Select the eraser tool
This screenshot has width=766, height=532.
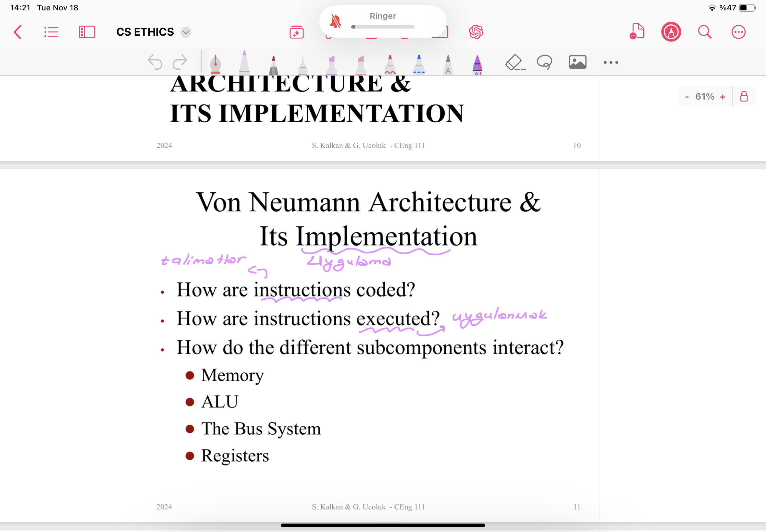515,62
